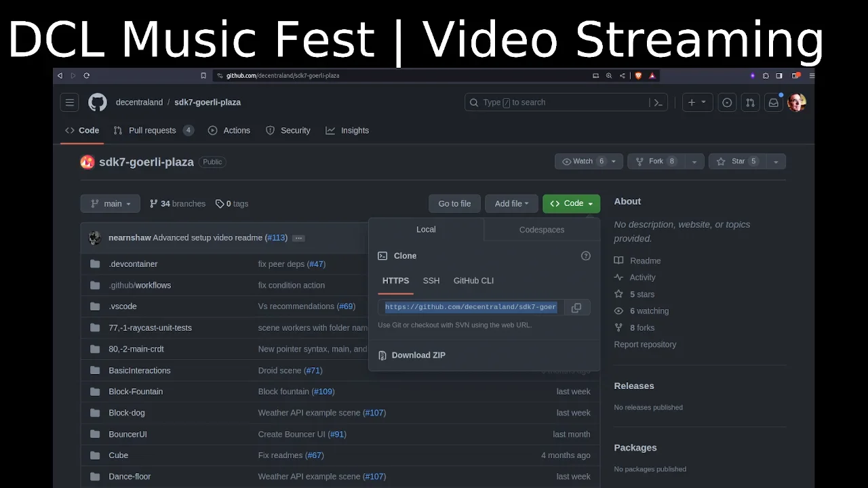Open the Pull requests icon in header

pyautogui.click(x=750, y=102)
